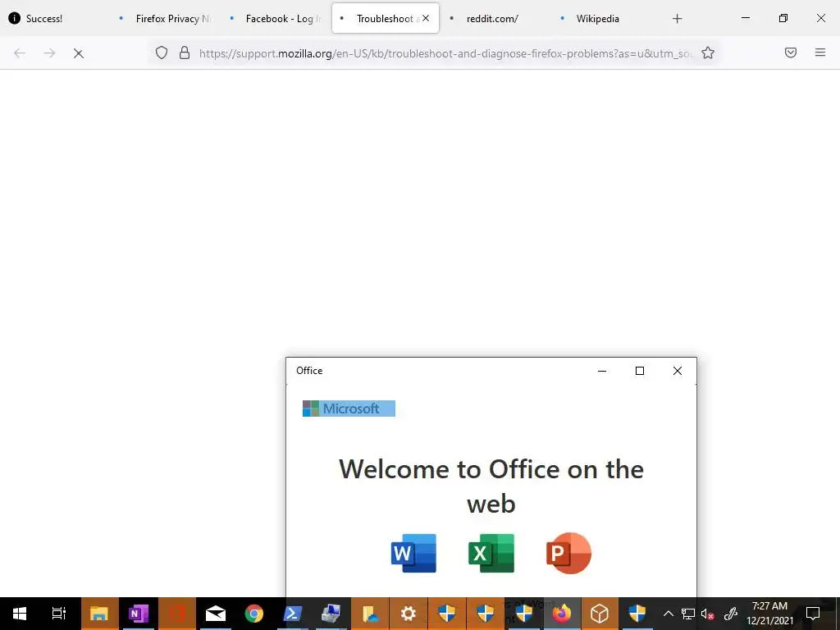Bookmark this page with the star
The image size is (840, 630).
(708, 52)
